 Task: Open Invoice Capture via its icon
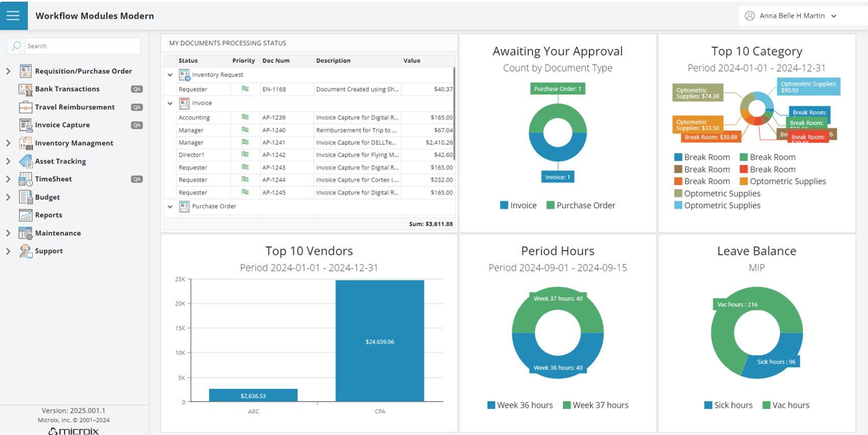[x=26, y=125]
